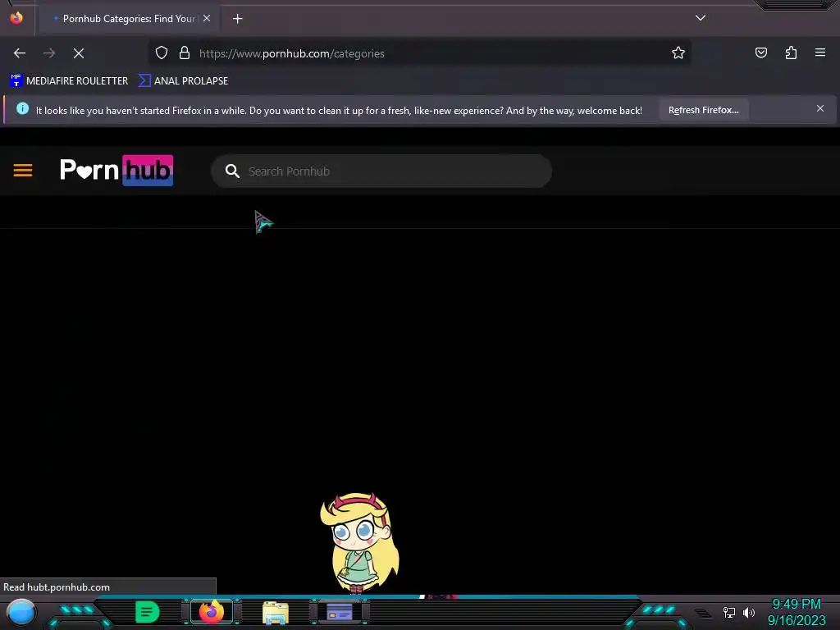
Task: Click the site logo in the page header
Action: pos(116,171)
